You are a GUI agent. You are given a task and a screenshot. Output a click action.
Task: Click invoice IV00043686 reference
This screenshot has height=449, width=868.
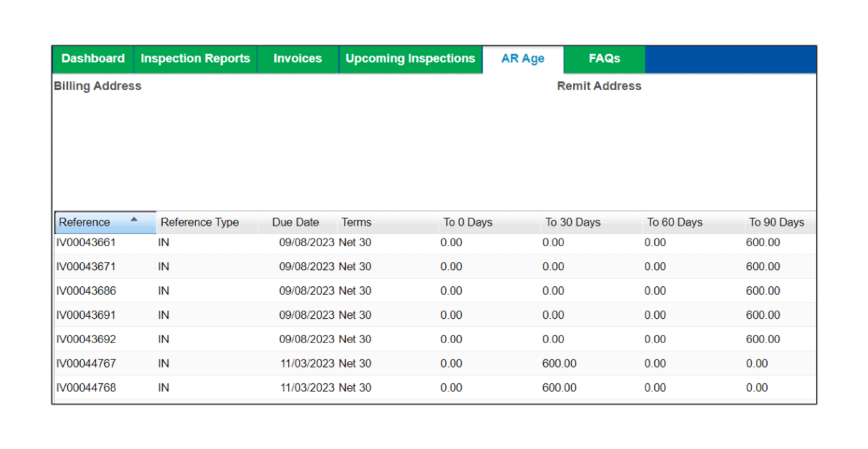[86, 291]
